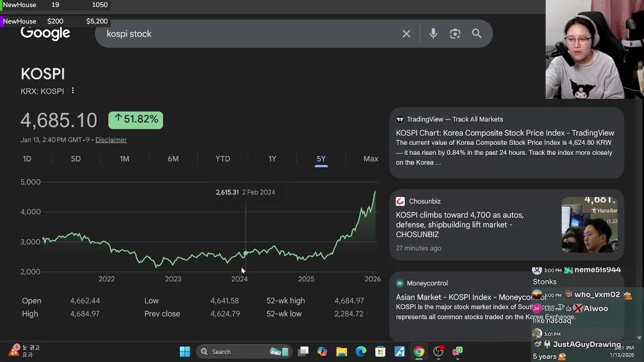Open Microsoft Edge from the taskbar
Screen dimensions: 644x362
pyautogui.click(x=361, y=351)
